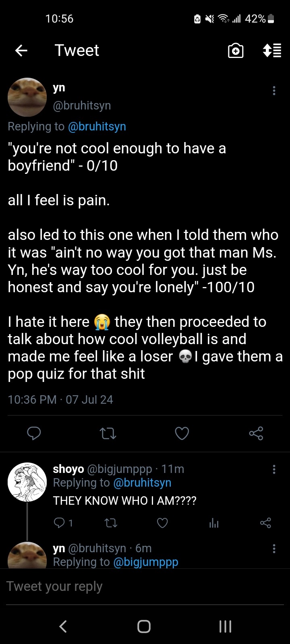View analytics for shoyo's reply
The image size is (290, 644).
214,523
